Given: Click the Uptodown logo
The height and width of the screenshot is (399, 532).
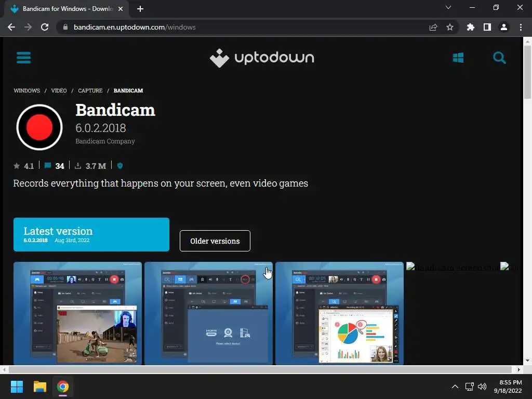Looking at the screenshot, I should pos(262,58).
